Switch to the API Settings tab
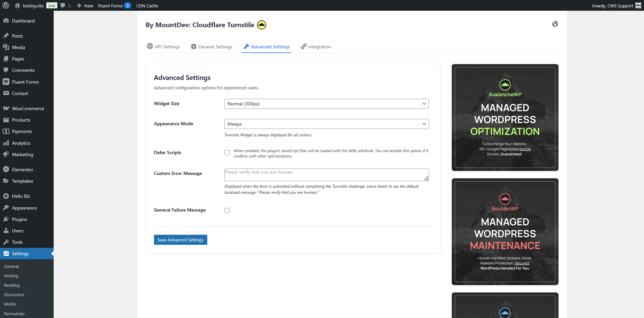This screenshot has height=318, width=644. (x=167, y=47)
